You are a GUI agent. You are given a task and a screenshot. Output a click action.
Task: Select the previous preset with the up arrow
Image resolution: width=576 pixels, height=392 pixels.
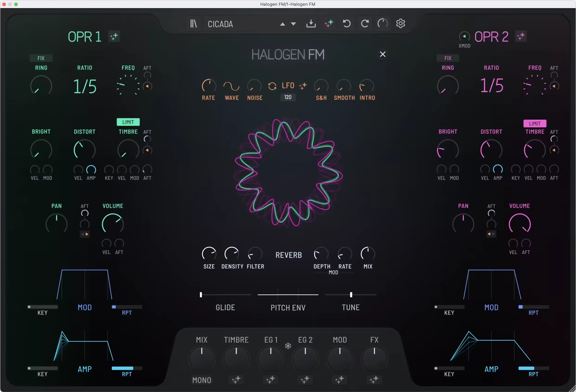tap(282, 24)
